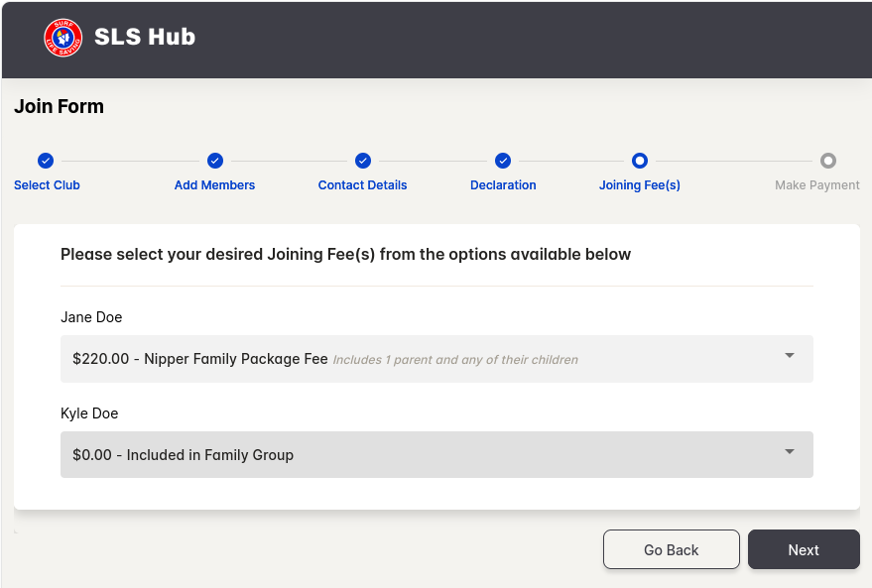Image resolution: width=872 pixels, height=588 pixels.
Task: Click the SLS Hub title text
Action: [145, 38]
